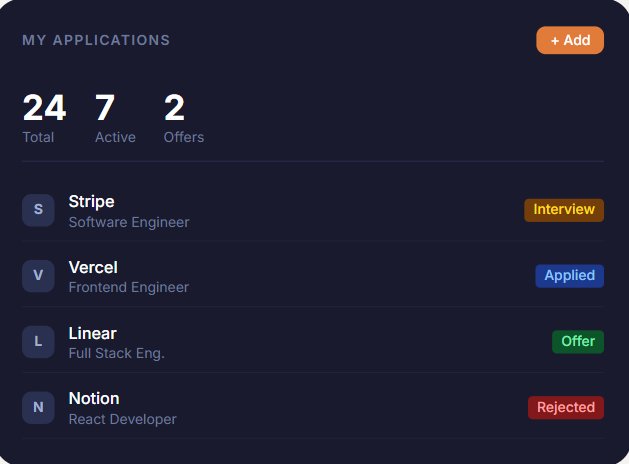629x464 pixels.
Task: Click the + Add button
Action: pyautogui.click(x=570, y=40)
